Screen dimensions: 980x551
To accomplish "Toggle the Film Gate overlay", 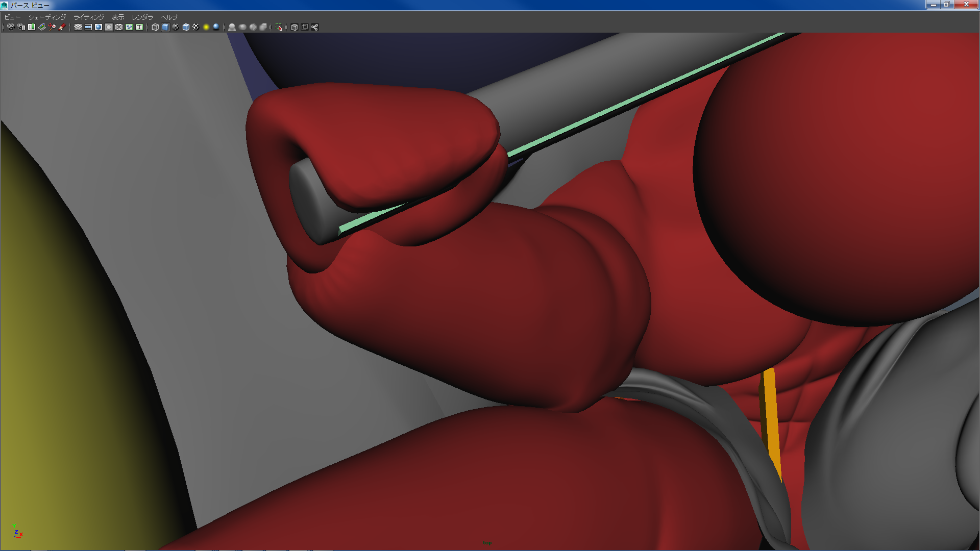I will [88, 27].
